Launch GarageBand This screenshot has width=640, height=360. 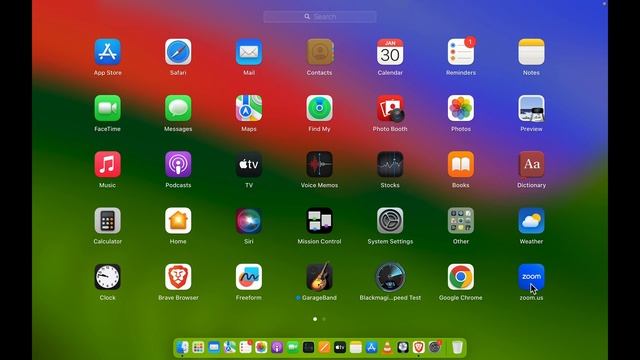pos(320,276)
